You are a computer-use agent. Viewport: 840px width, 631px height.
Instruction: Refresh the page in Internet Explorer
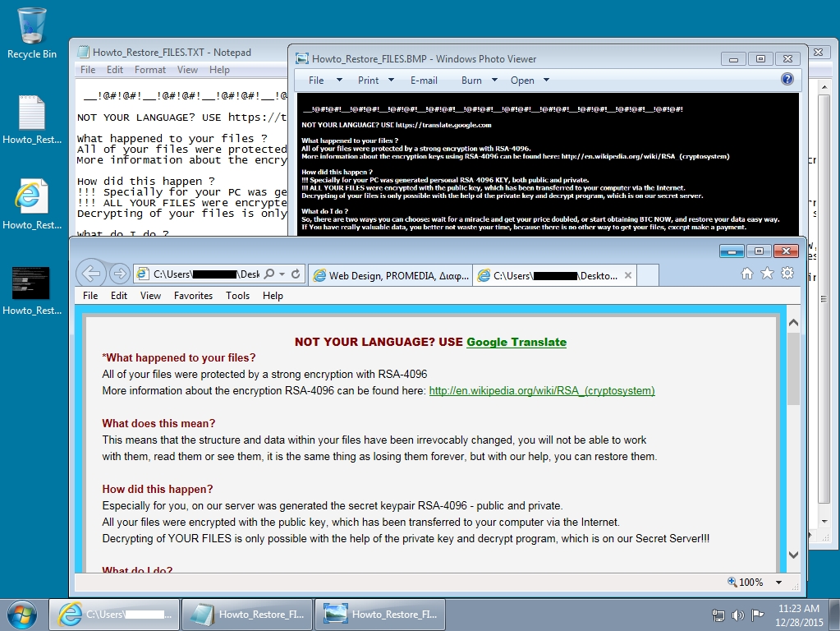296,274
